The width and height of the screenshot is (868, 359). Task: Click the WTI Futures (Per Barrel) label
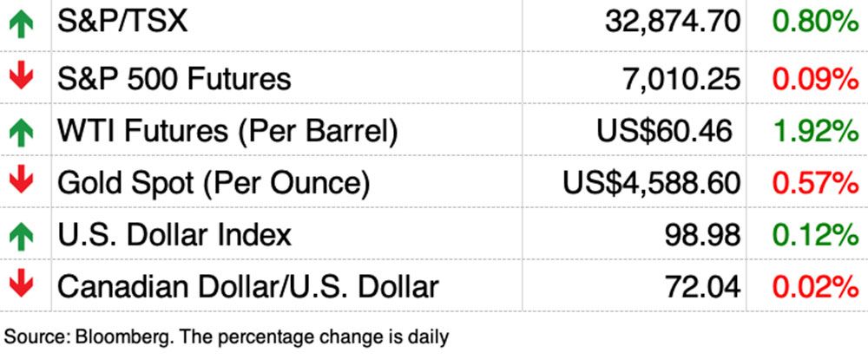coord(227,131)
